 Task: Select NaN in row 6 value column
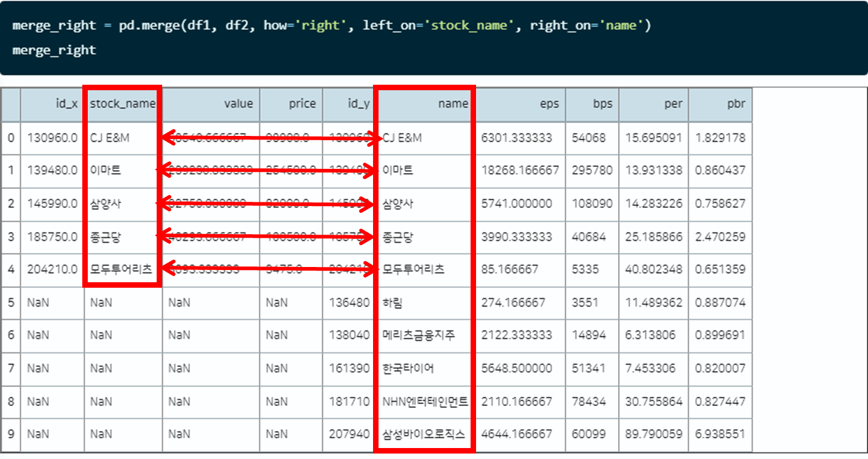pyautogui.click(x=179, y=335)
